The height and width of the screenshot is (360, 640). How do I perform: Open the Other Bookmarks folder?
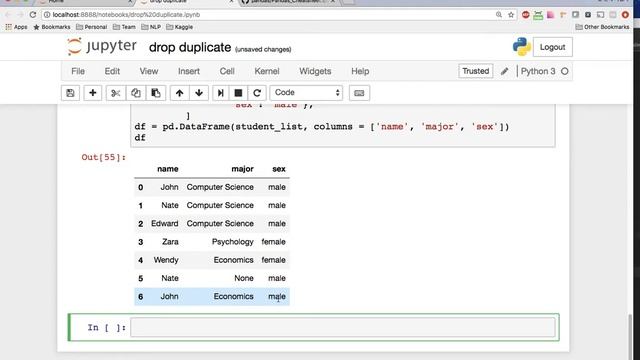(602, 27)
